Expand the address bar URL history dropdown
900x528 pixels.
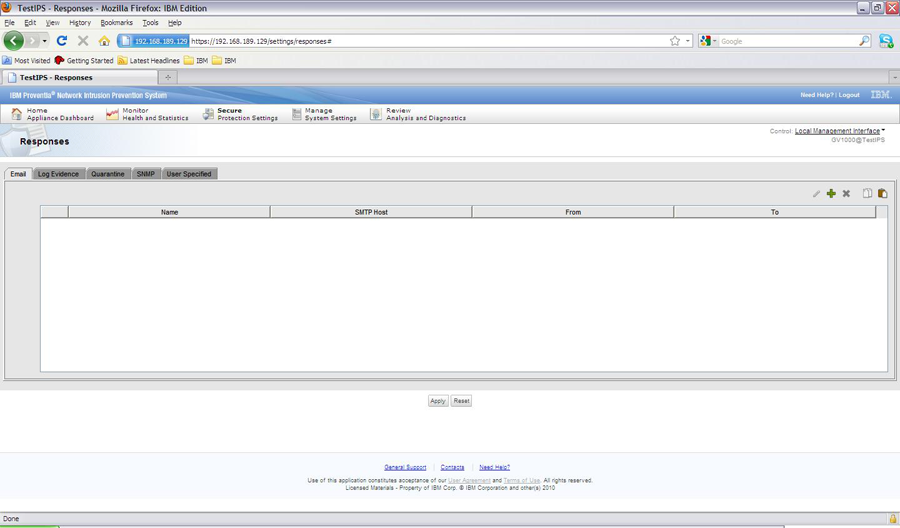click(688, 41)
